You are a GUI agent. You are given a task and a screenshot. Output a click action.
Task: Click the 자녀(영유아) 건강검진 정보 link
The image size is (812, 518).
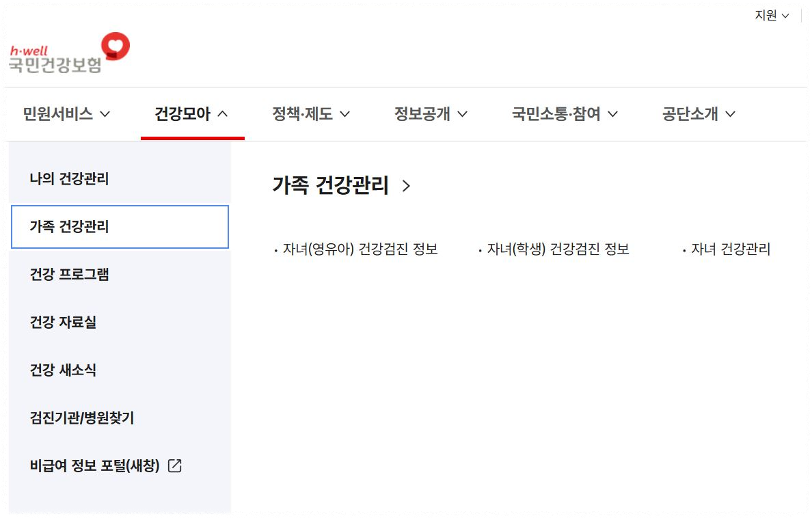coord(360,249)
